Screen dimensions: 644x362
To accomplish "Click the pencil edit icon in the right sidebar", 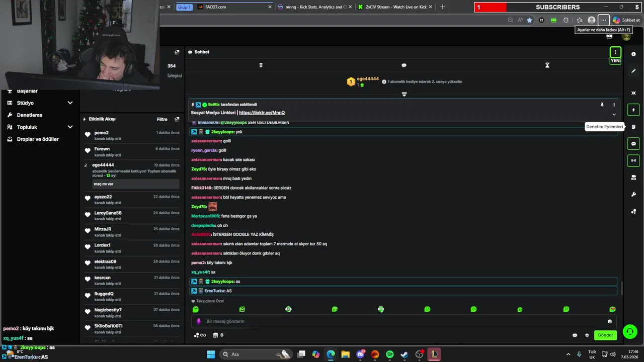I will (633, 71).
